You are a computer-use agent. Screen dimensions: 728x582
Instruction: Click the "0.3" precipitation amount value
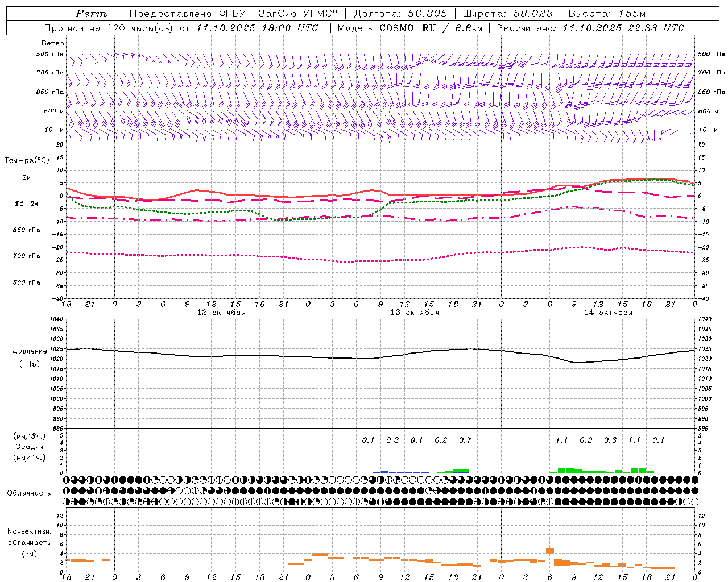point(392,440)
